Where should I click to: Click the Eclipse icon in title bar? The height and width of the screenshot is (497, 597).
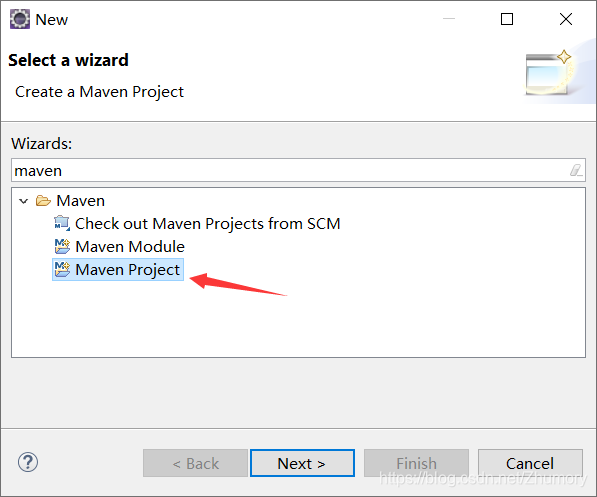coord(19,19)
